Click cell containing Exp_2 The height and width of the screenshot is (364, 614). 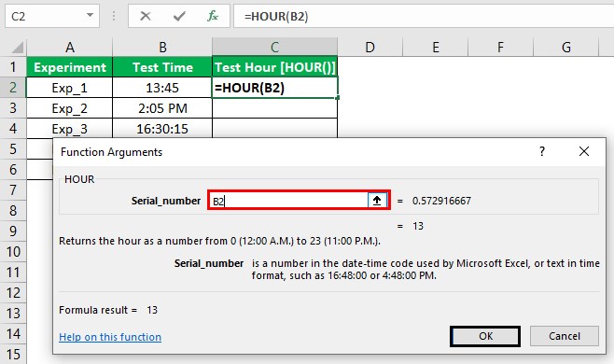[70, 108]
